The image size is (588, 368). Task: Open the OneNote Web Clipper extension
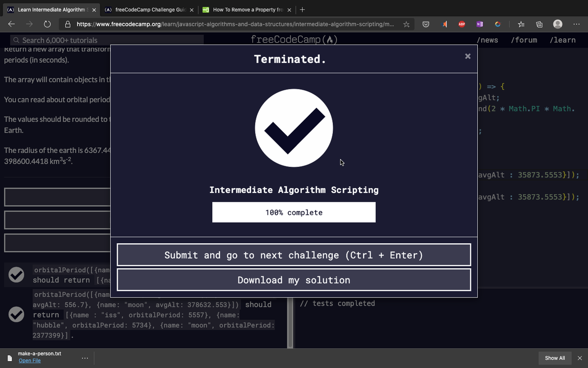click(x=479, y=24)
